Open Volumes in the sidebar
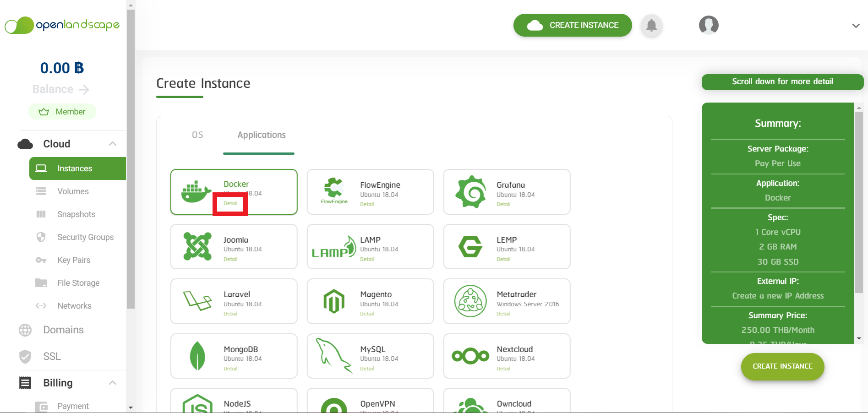 [x=73, y=191]
